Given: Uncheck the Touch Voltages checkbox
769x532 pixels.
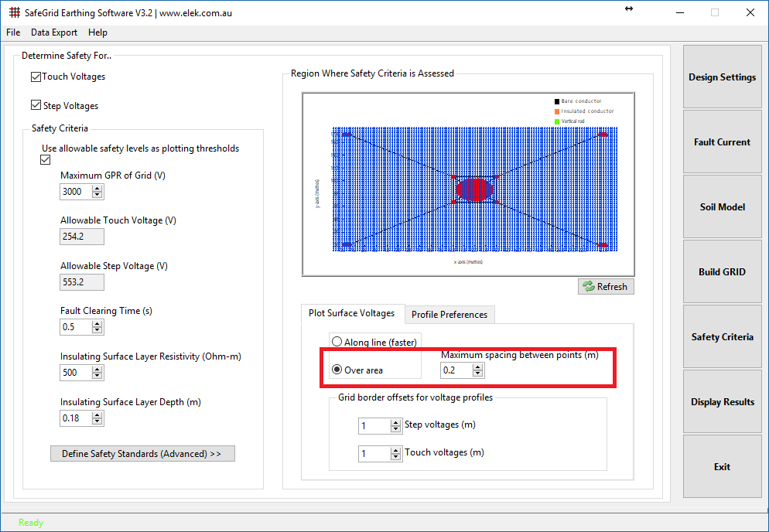Looking at the screenshot, I should point(35,76).
